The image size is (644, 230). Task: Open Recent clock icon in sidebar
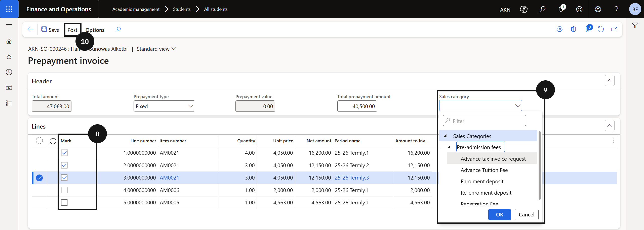point(9,72)
